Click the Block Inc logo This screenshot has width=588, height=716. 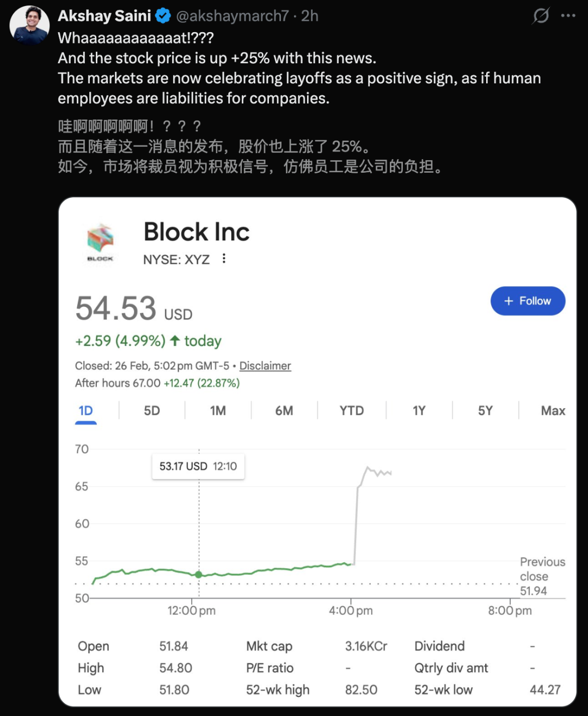(100, 242)
